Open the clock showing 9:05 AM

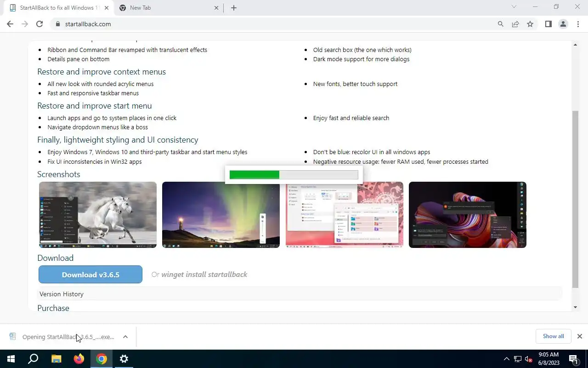(x=548, y=359)
